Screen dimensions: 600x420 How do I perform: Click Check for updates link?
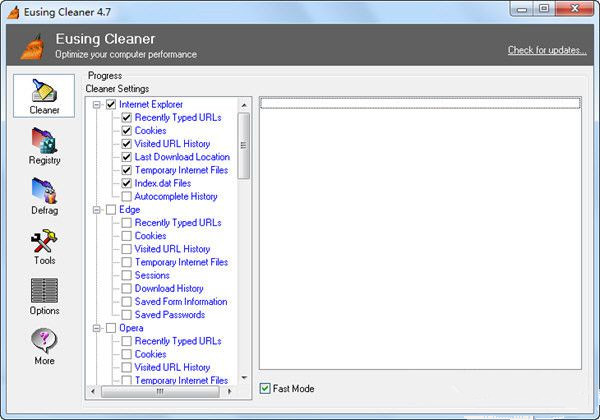[x=547, y=50]
